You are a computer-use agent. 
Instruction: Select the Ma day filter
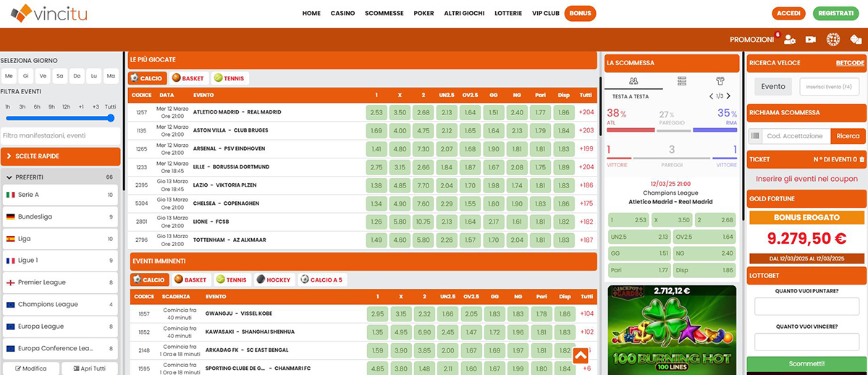(x=111, y=76)
